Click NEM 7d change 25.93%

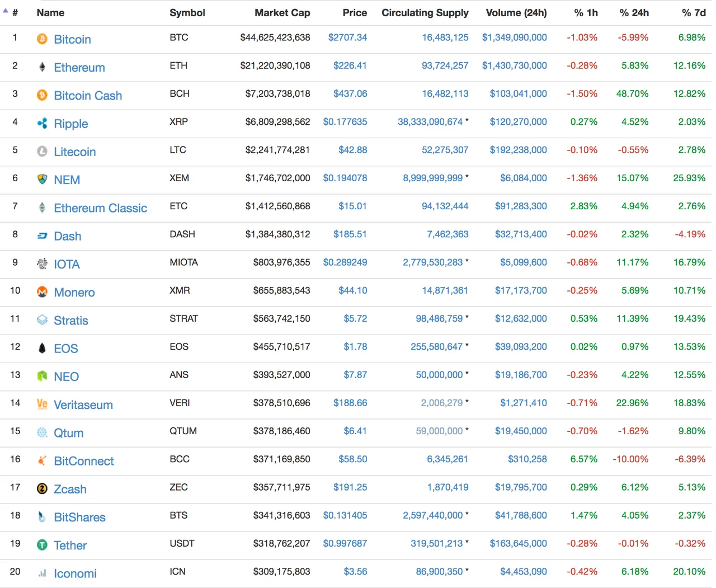689,178
